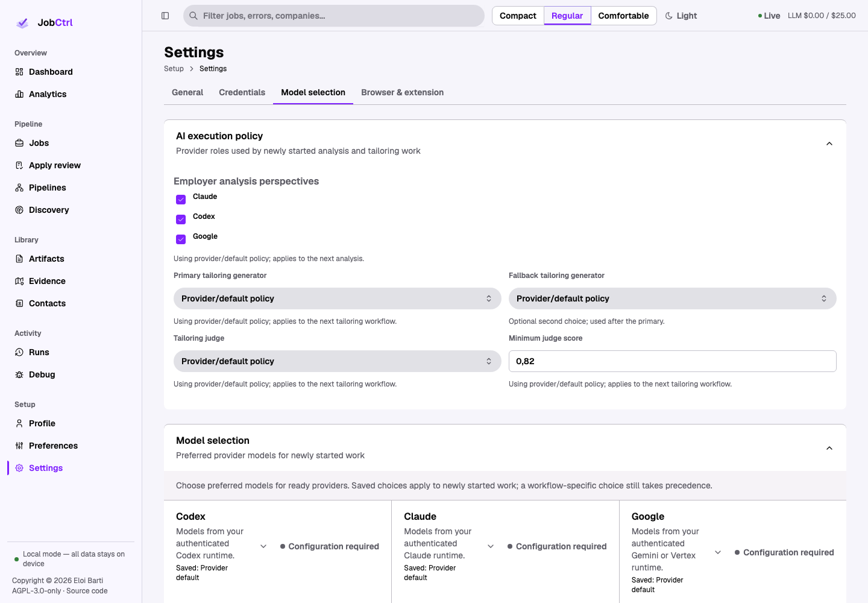Click the Minimum judge score field
This screenshot has width=868, height=603.
[x=673, y=361]
